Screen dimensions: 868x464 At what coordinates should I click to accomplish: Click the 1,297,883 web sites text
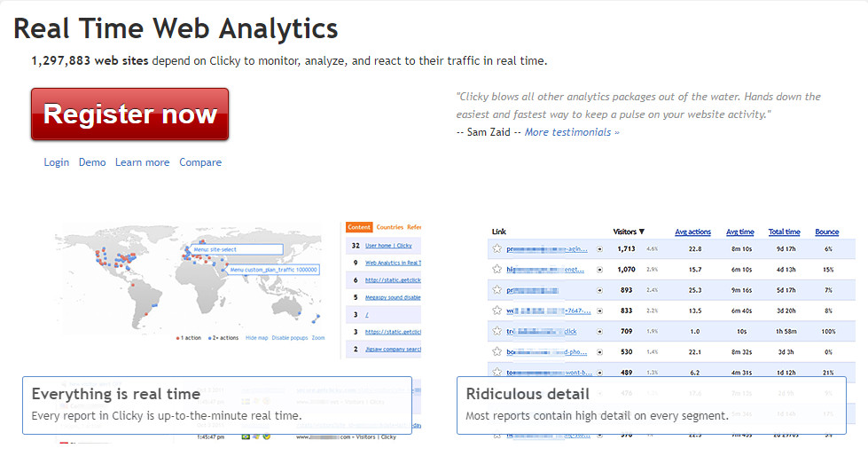[90, 61]
